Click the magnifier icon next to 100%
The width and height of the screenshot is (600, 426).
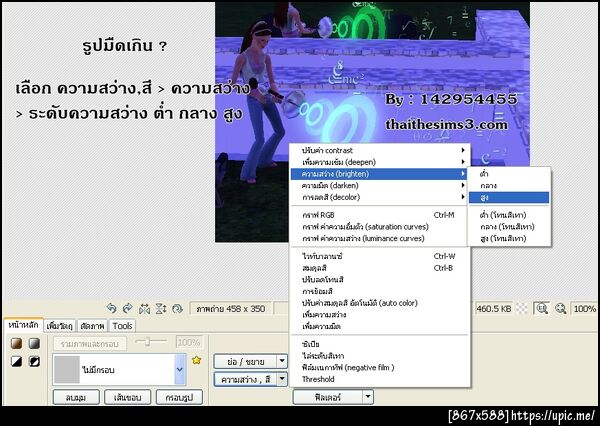pos(561,308)
